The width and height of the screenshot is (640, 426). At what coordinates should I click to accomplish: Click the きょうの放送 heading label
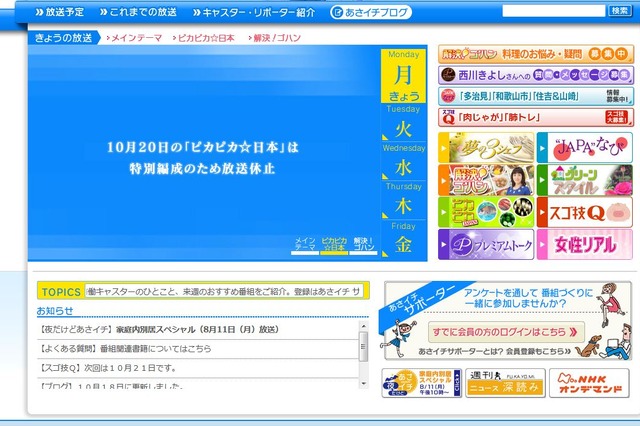coord(63,38)
